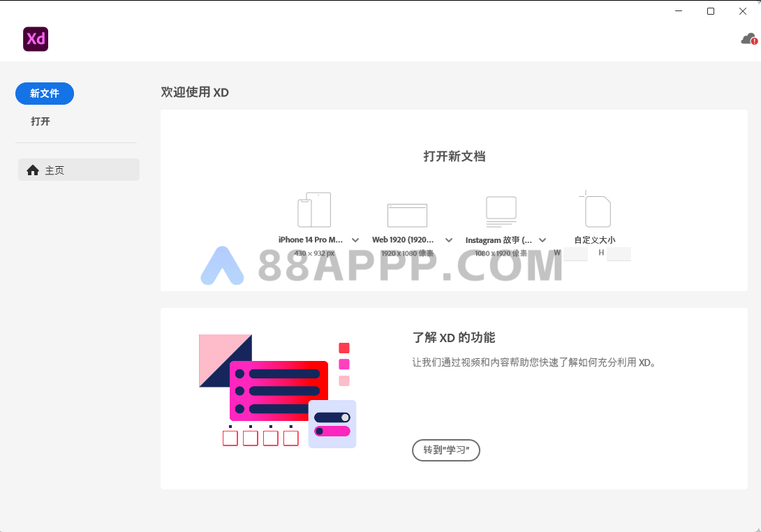
Task: Click 打开 to open a file
Action: (x=40, y=121)
